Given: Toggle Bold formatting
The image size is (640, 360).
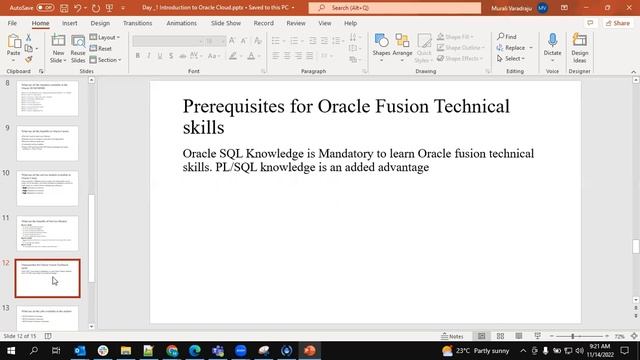Looking at the screenshot, I should 138,56.
